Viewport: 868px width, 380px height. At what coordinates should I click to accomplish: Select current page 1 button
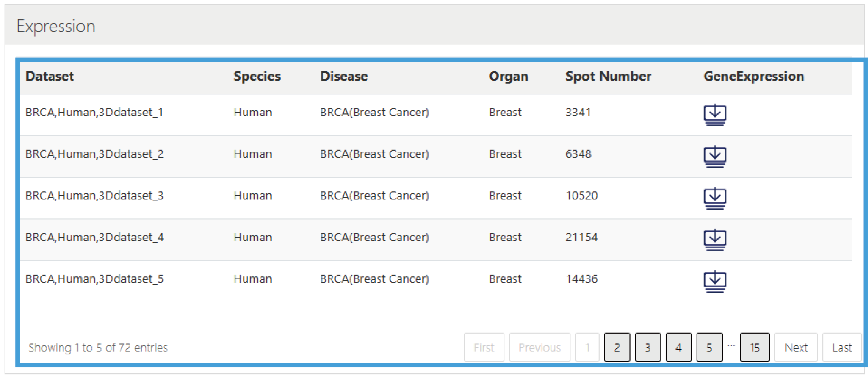[587, 347]
